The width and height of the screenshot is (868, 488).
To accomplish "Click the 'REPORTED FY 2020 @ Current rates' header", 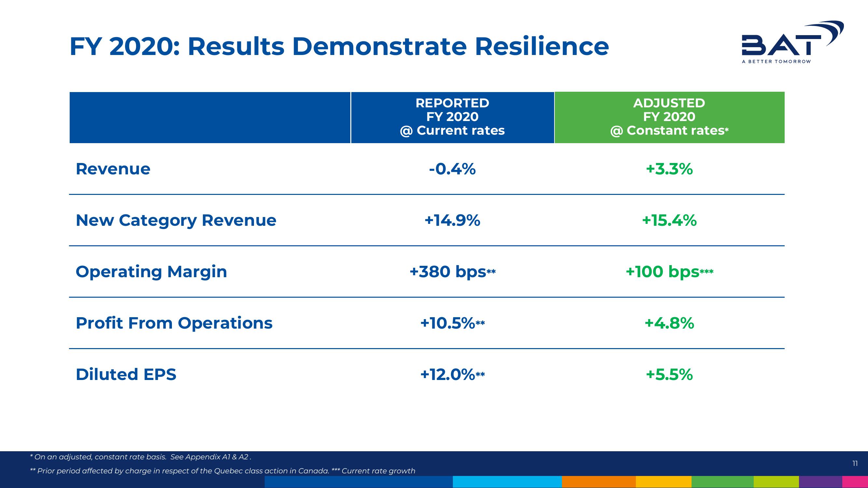I will 452,117.
